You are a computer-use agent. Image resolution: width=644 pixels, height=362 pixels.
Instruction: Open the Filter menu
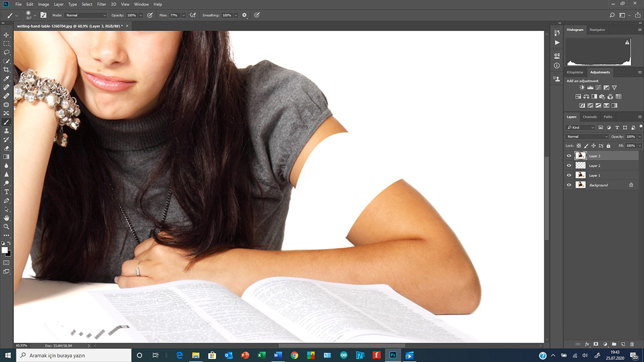click(101, 4)
